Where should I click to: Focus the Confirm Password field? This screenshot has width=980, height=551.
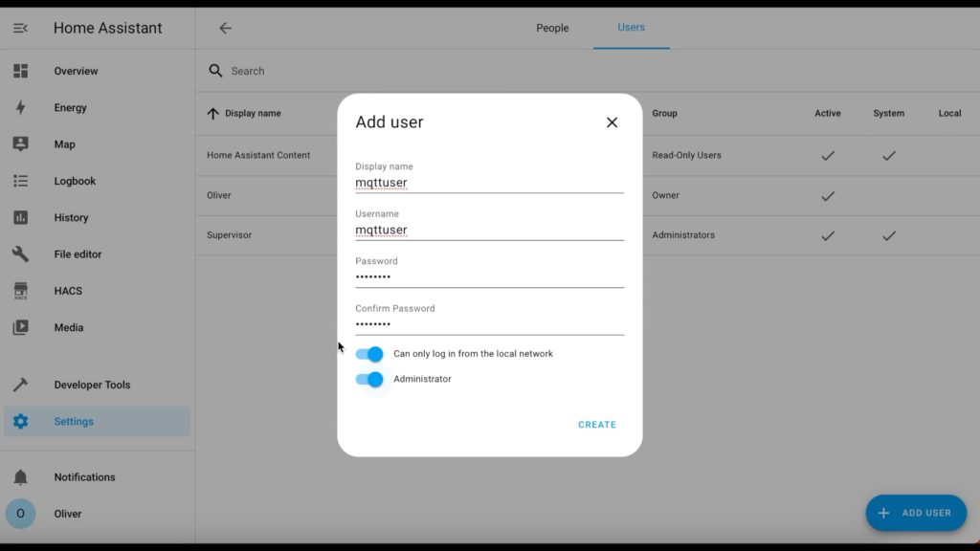(x=489, y=320)
